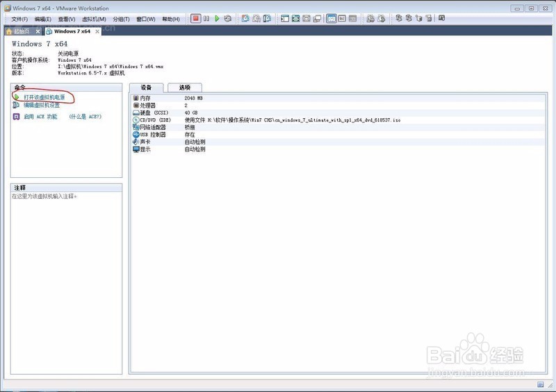The height and width of the screenshot is (392, 556).
Task: Open the 分组(T) menu
Action: point(121,19)
